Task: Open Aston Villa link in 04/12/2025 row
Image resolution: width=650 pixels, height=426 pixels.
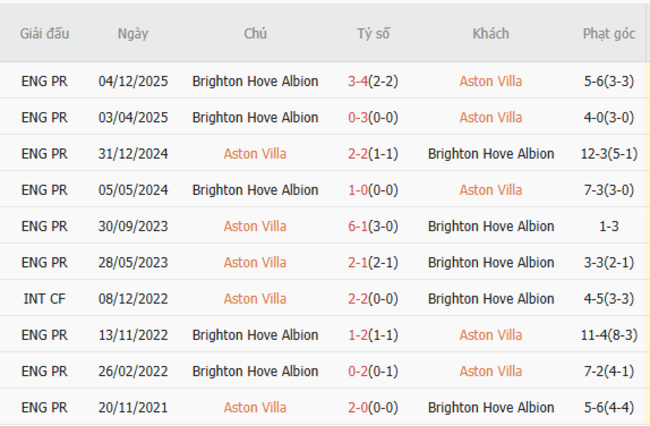Action: [490, 81]
